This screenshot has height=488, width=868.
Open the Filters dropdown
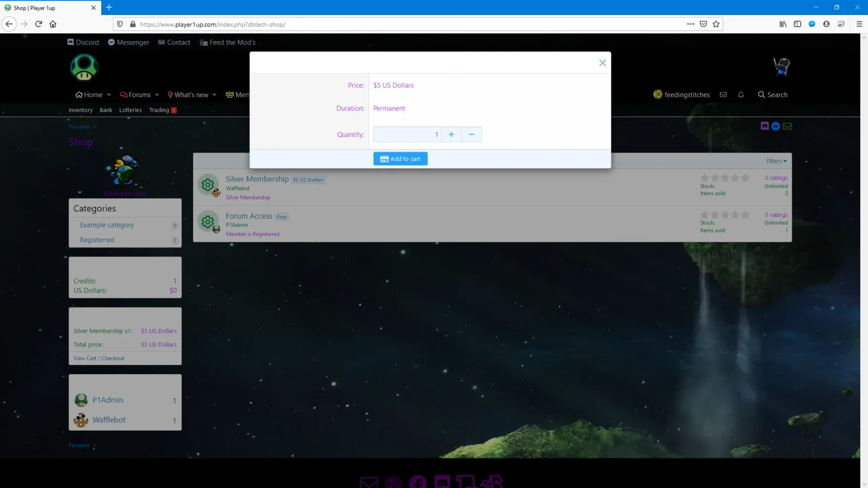776,161
